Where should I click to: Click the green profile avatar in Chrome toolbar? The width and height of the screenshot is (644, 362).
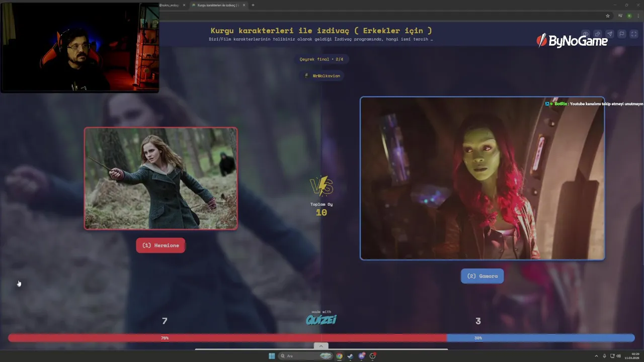point(629,16)
